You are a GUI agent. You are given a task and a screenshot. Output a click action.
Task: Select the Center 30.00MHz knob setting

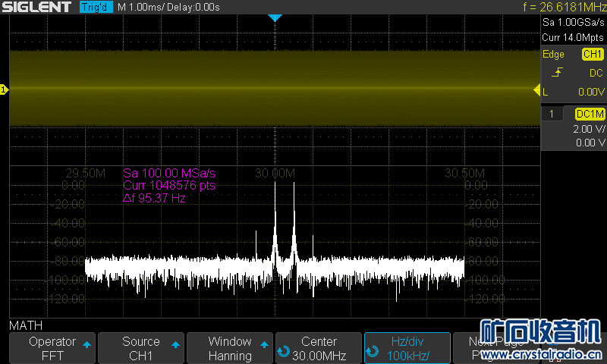coord(318,348)
